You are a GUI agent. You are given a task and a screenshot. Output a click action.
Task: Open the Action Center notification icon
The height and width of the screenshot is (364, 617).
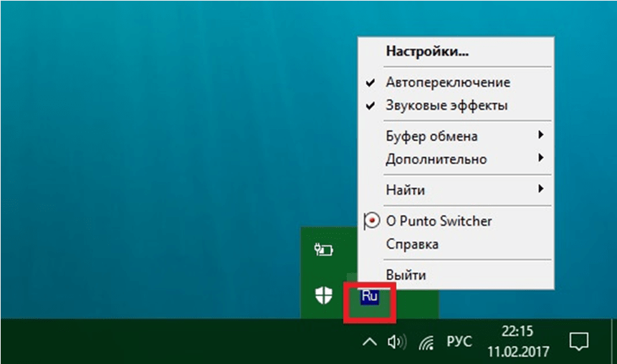tap(578, 341)
